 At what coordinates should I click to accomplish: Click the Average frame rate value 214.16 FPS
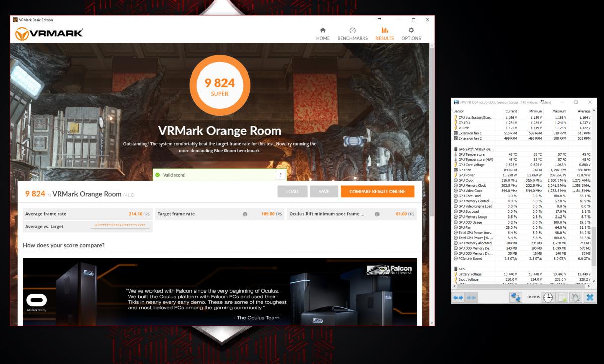(140, 214)
